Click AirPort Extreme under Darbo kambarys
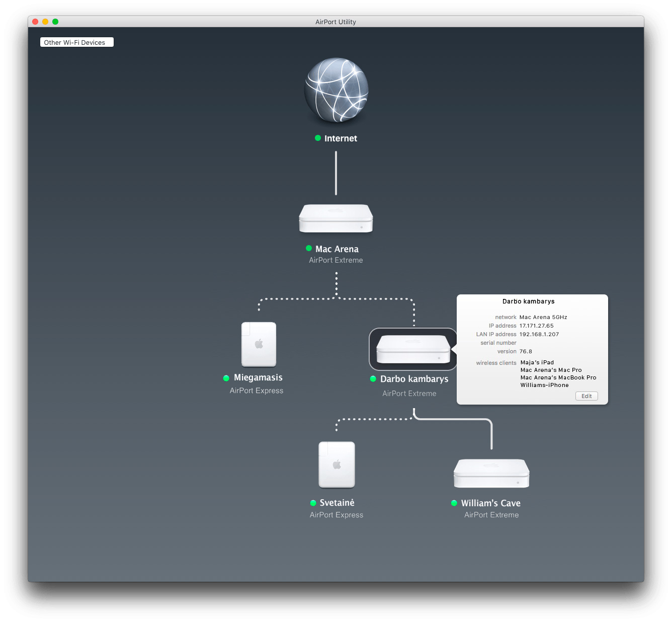This screenshot has width=672, height=622. tap(409, 394)
